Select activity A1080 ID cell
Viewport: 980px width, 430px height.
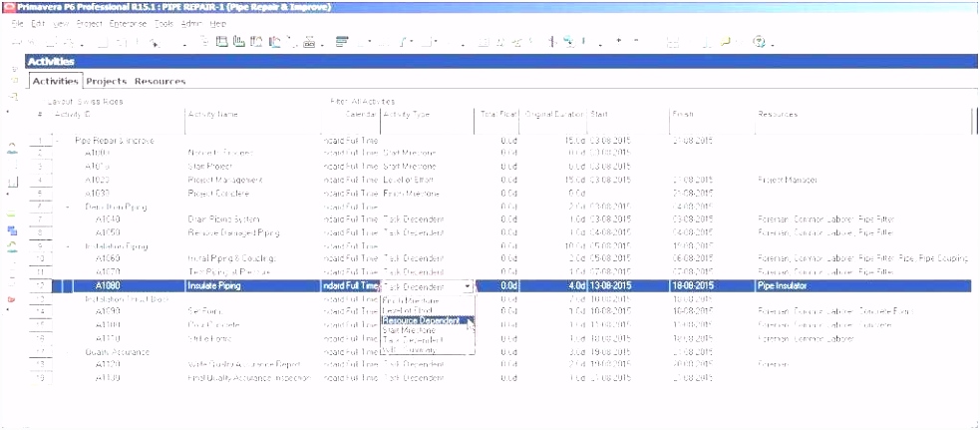(x=129, y=286)
